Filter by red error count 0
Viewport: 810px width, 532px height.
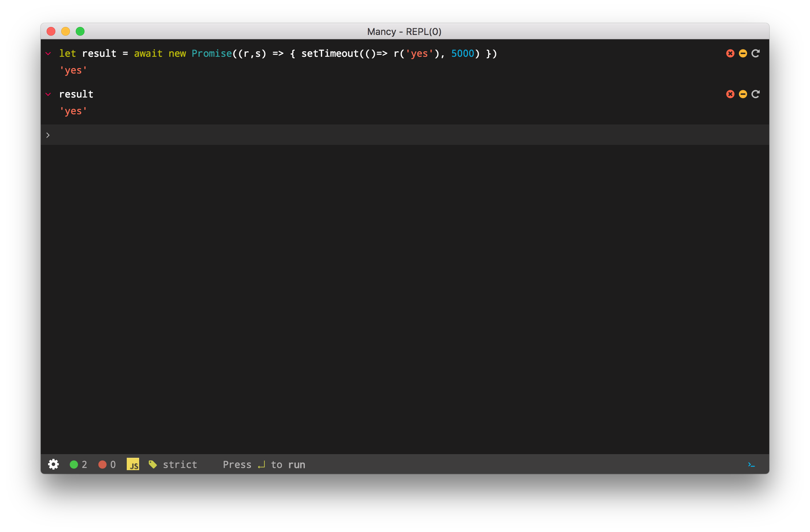click(x=107, y=464)
